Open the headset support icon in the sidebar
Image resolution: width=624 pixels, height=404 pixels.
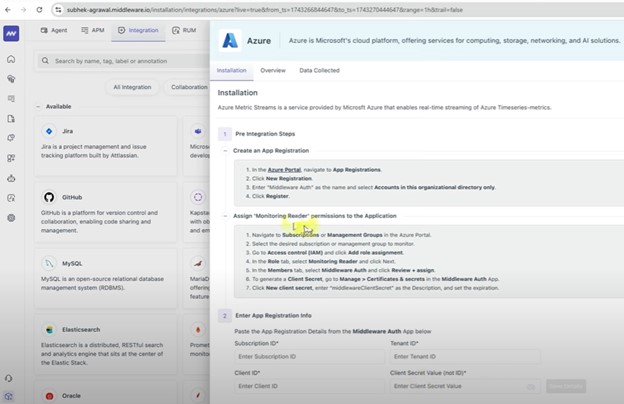[9, 378]
